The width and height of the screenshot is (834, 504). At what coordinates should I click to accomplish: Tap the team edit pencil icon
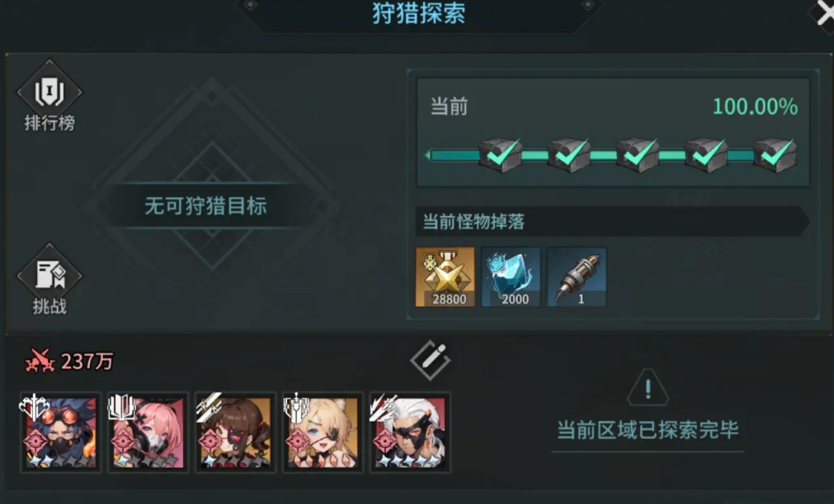coord(431,360)
